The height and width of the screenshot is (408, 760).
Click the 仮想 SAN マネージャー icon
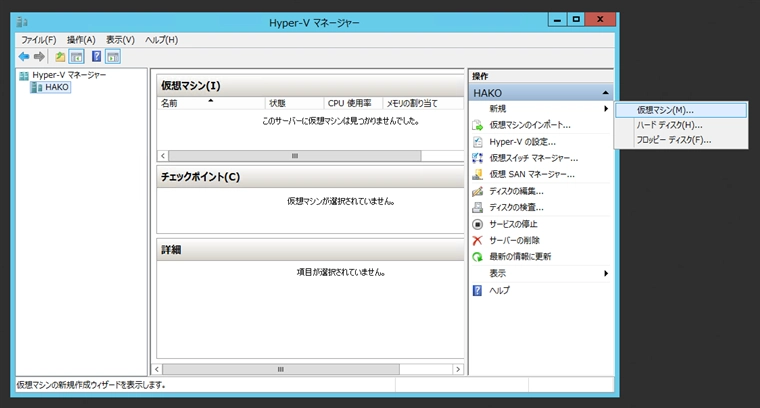click(x=477, y=174)
